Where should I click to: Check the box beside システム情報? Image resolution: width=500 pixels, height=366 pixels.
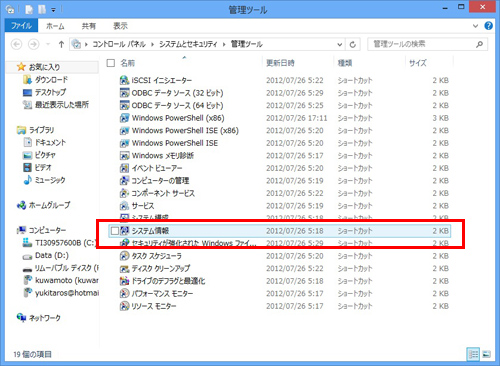[115, 231]
